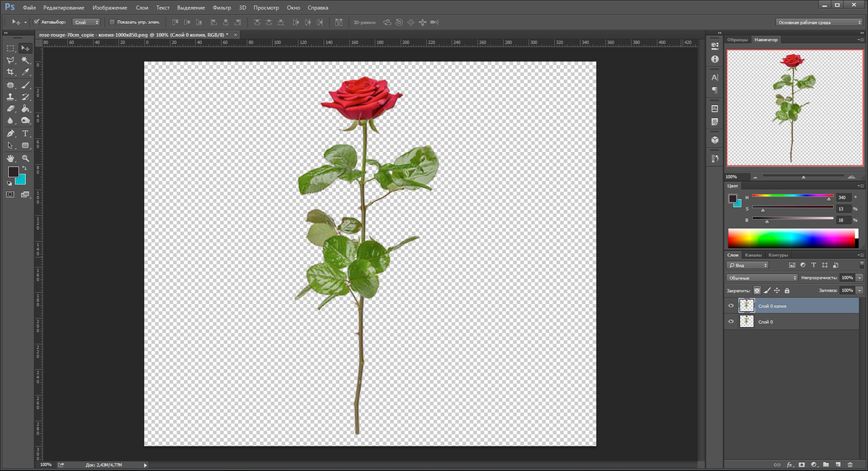868x471 pixels.
Task: Select the Crop tool
Action: click(x=10, y=72)
